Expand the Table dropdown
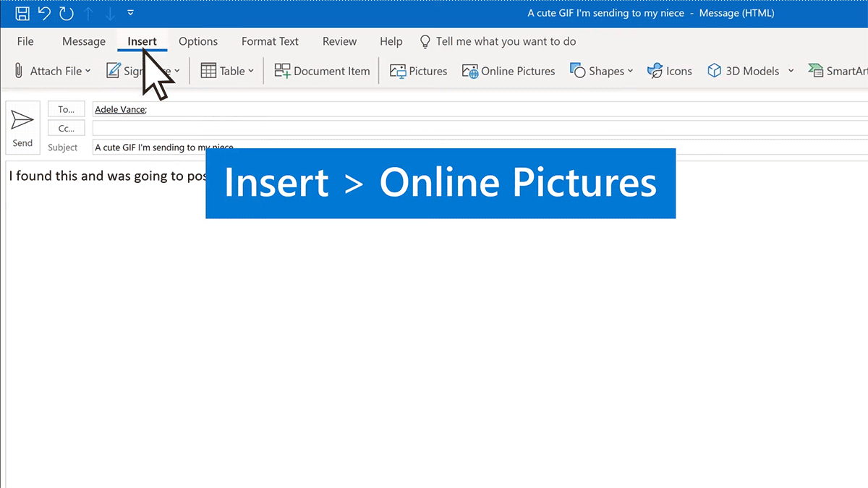This screenshot has height=488, width=868. coord(250,71)
